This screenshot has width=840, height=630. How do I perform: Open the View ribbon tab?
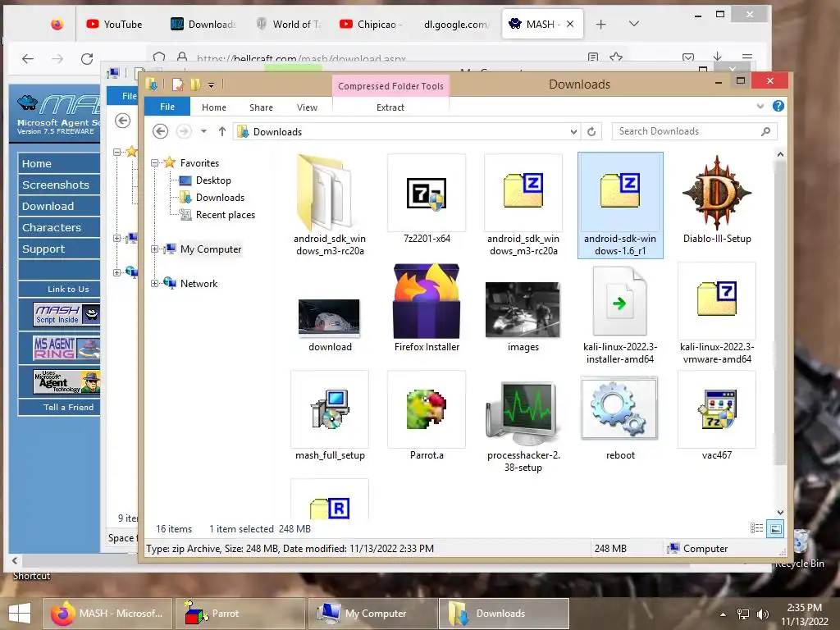pyautogui.click(x=307, y=107)
